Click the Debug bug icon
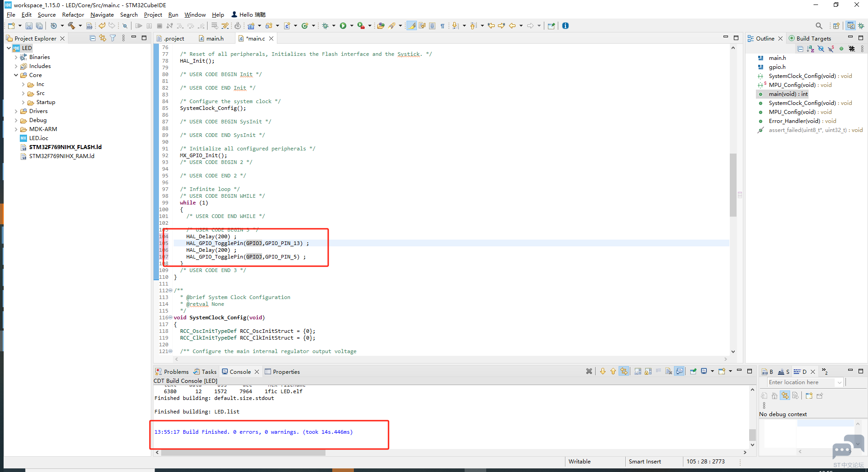The height and width of the screenshot is (472, 868). 325,26
